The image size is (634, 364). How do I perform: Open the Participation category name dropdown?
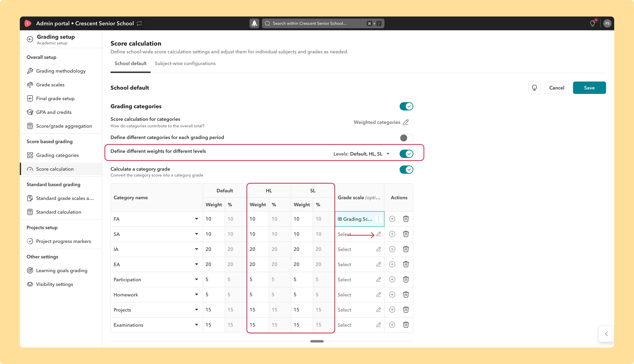pyautogui.click(x=196, y=279)
